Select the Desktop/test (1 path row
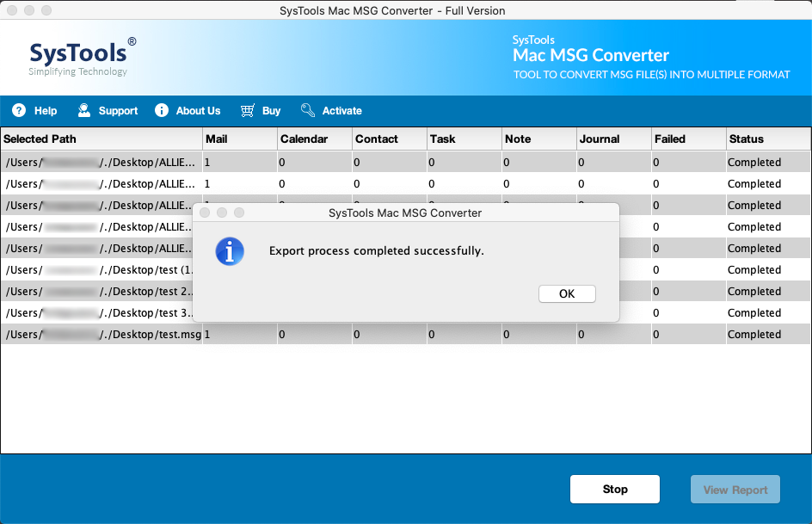Viewport: 812px width, 524px height. pos(97,270)
